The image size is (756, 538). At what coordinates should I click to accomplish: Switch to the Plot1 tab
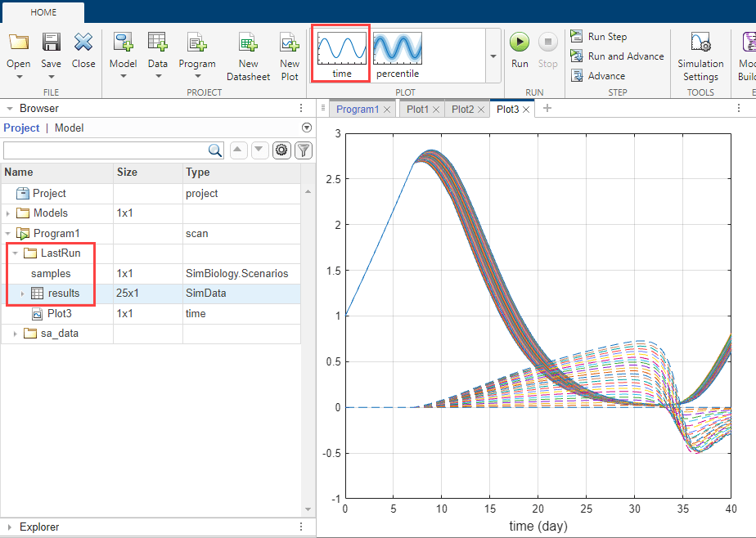[417, 109]
